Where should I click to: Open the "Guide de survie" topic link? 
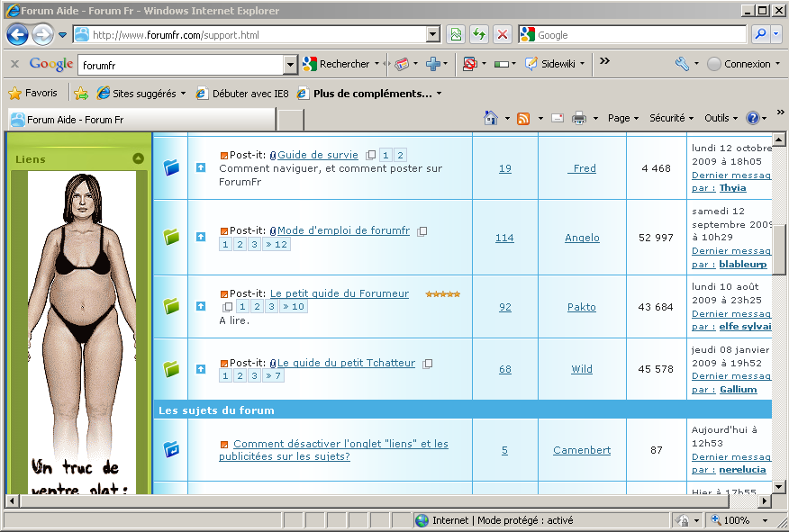pos(317,155)
